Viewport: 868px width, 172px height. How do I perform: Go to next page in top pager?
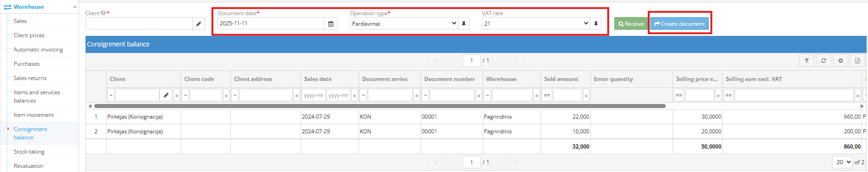(498, 60)
